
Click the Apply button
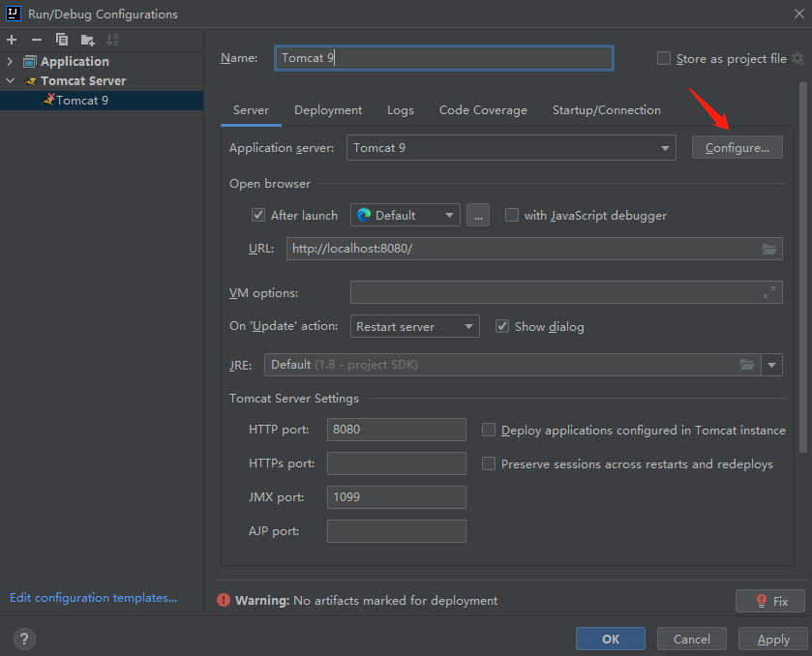pos(773,639)
